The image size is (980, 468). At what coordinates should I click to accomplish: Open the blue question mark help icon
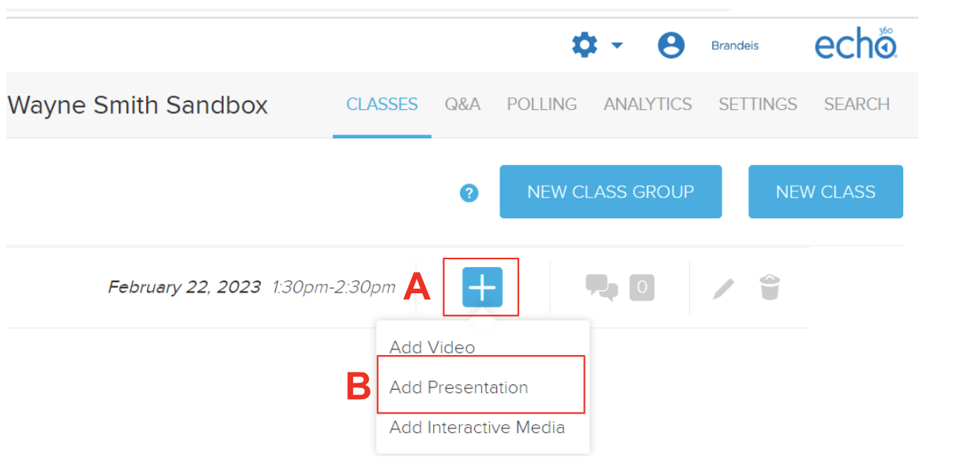pos(469,192)
